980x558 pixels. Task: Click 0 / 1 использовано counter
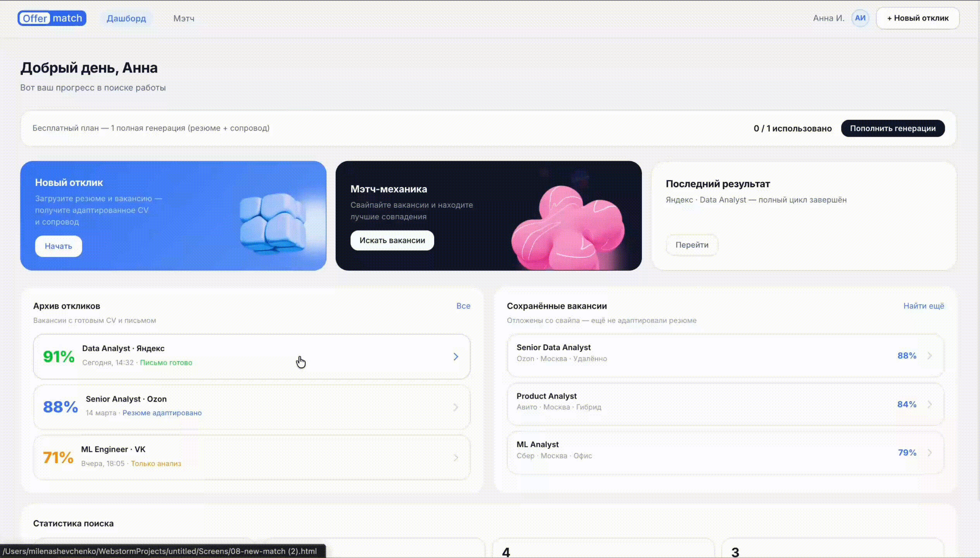pos(792,128)
